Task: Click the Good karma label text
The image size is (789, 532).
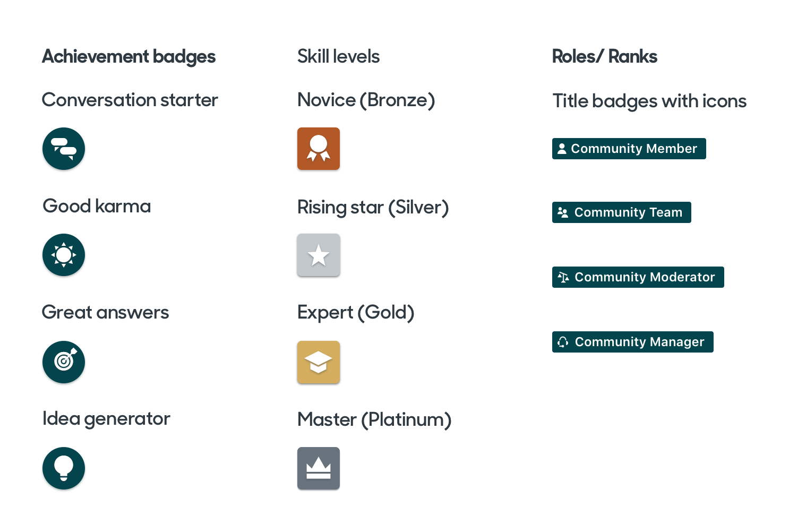Action: [x=97, y=206]
